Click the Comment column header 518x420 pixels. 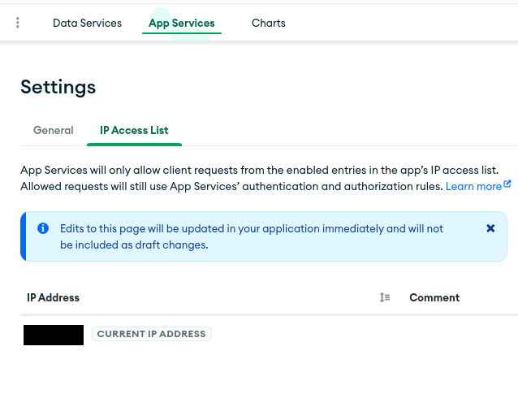point(434,297)
